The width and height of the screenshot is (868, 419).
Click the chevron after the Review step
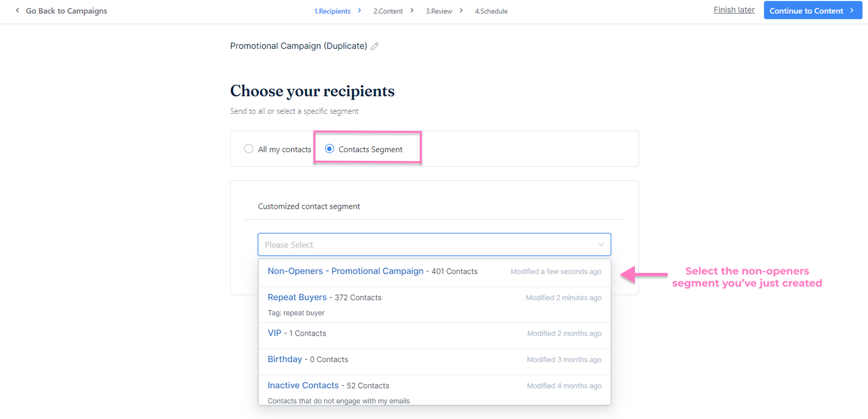461,10
